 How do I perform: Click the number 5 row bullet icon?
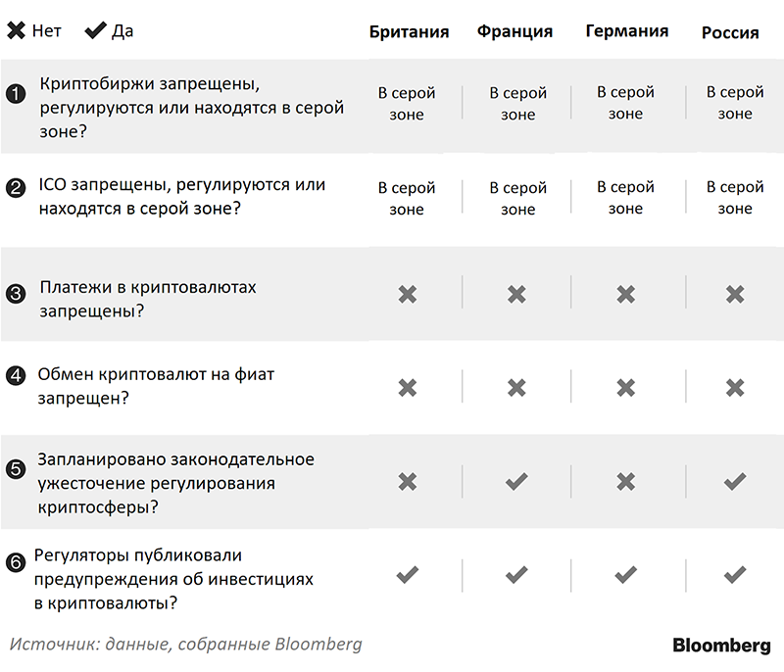point(15,469)
